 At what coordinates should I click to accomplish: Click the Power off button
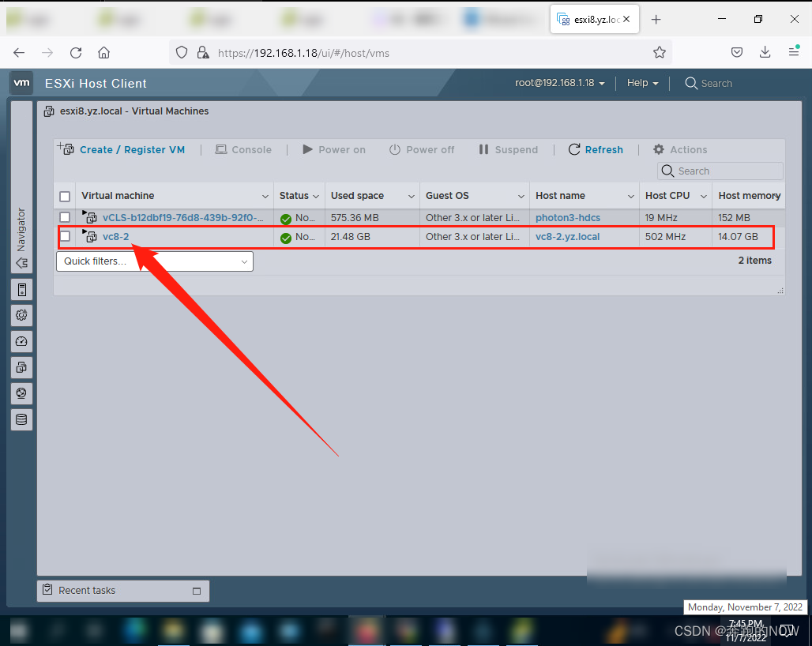422,149
